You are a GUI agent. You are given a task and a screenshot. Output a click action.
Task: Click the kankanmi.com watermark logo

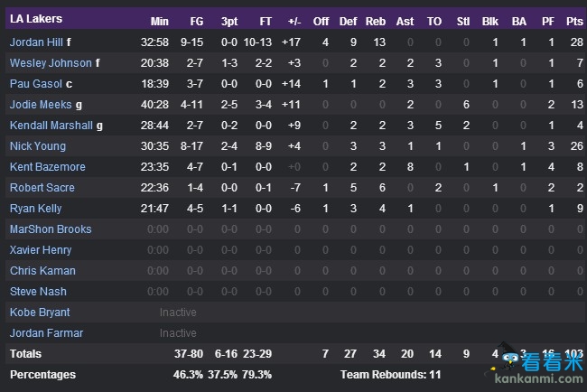(x=535, y=364)
